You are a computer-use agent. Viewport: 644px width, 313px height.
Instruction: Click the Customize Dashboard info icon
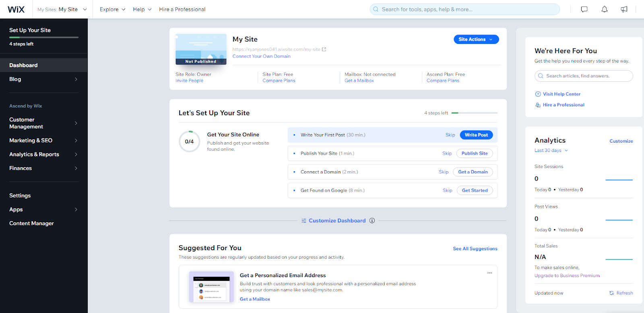(372, 220)
